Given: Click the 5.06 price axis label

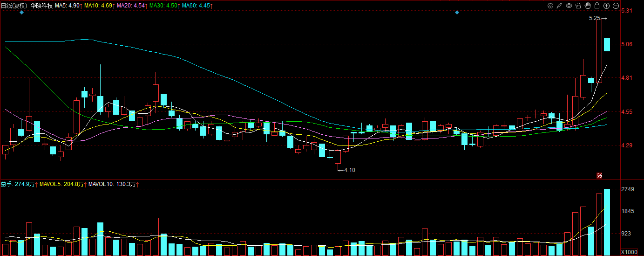Looking at the screenshot, I should point(627,44).
